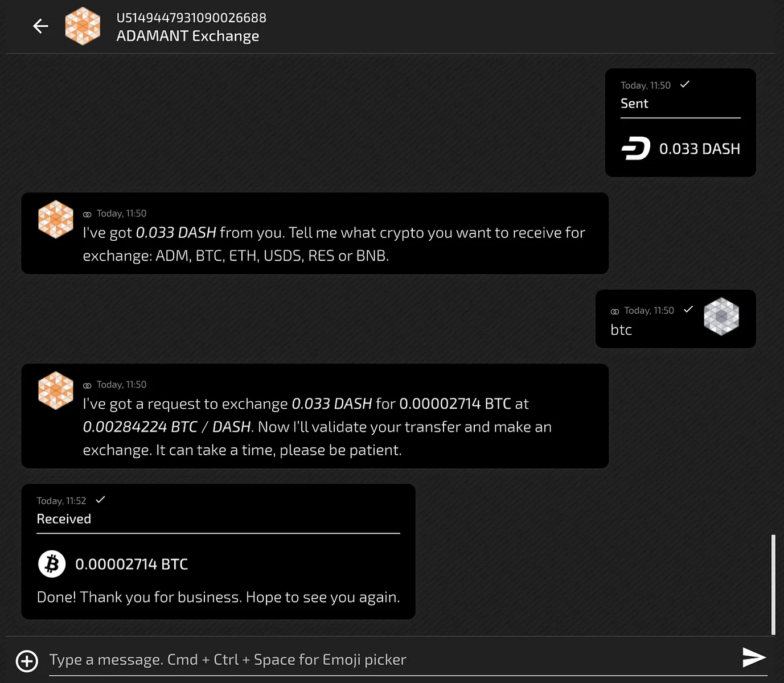Select the btc reply message bubble
Viewport: 784px width, 683px height.
(676, 319)
